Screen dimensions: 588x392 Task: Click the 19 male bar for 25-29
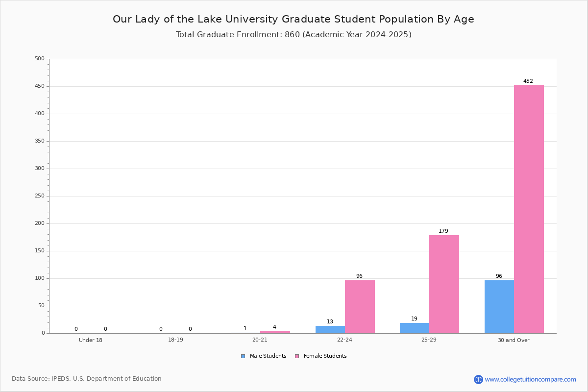[415, 328]
